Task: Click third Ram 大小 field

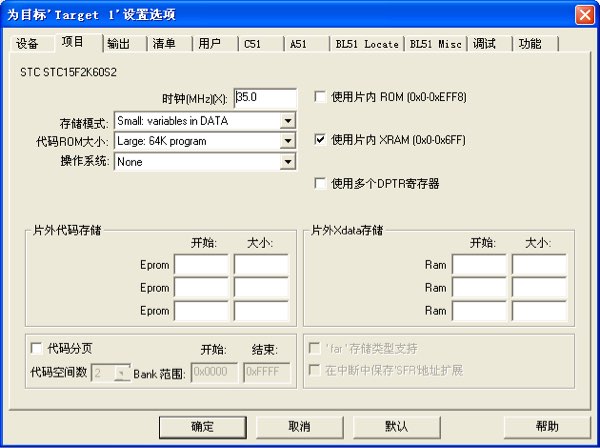Action: pos(539,311)
